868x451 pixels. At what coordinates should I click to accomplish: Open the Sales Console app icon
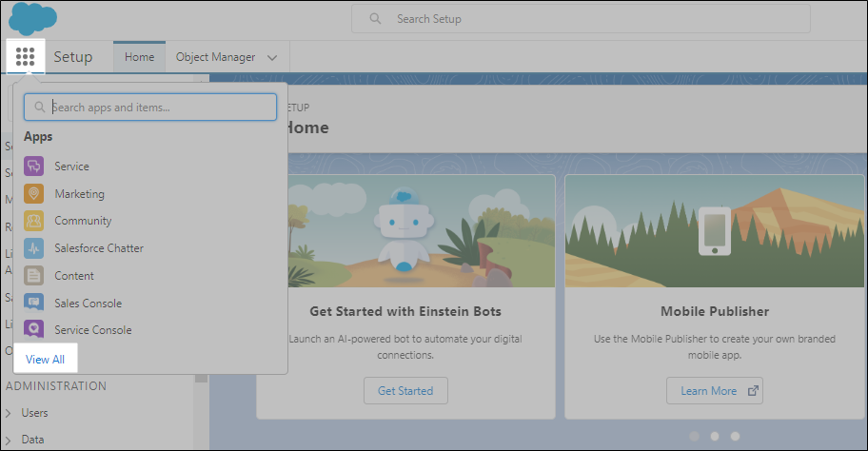(34, 304)
